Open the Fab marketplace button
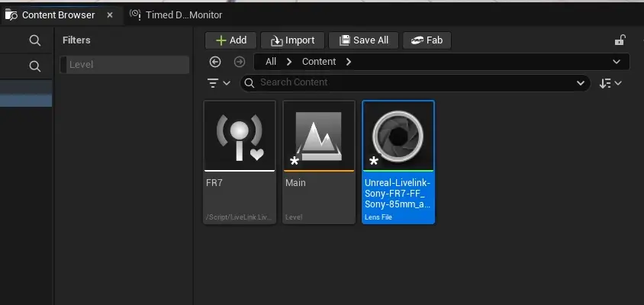 427,40
